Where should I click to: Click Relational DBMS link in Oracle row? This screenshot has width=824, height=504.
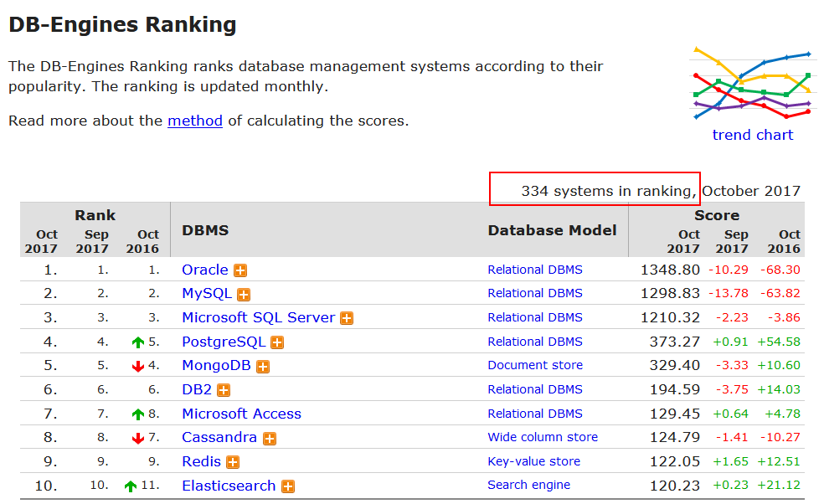[535, 270]
